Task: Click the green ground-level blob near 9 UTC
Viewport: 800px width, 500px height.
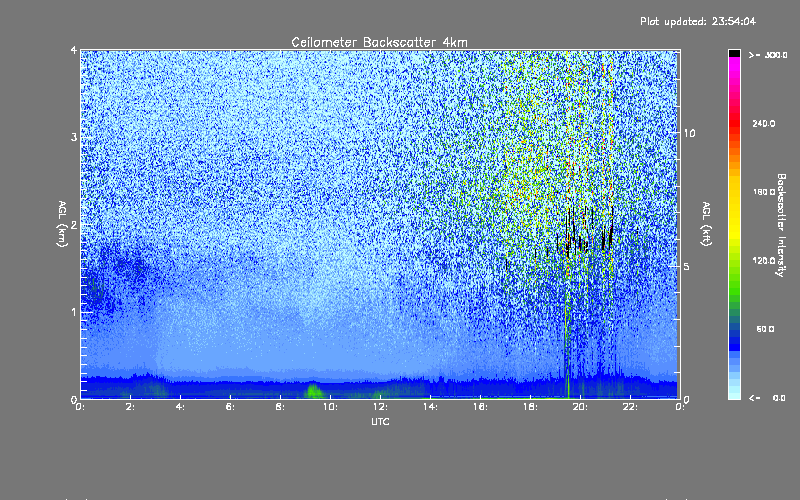Action: (x=314, y=391)
